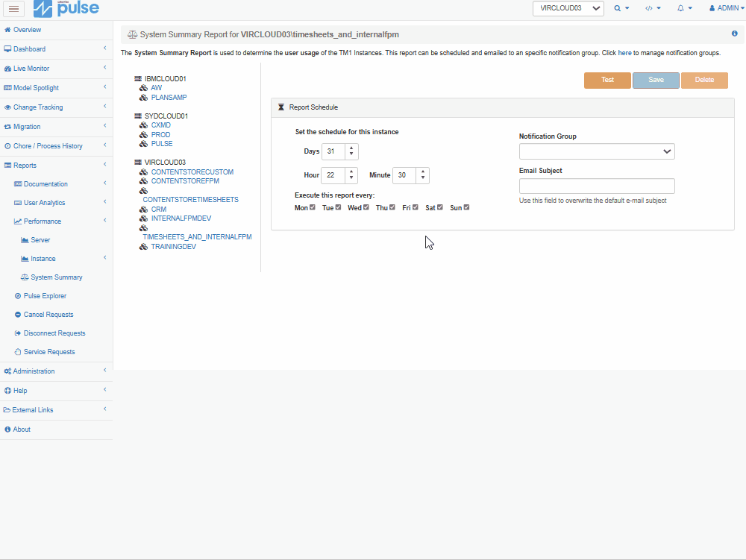746x560 pixels.
Task: Expand the Model Spotlight chevron
Action: 104,87
